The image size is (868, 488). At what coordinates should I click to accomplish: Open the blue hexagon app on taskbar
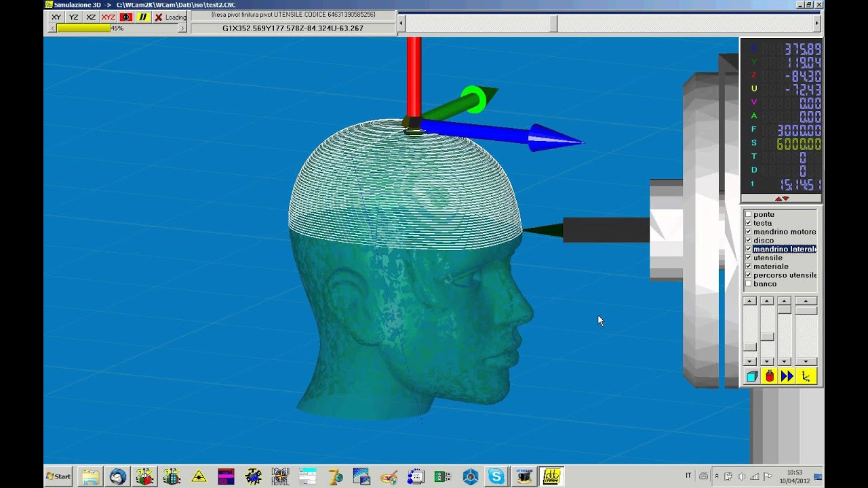click(x=470, y=476)
